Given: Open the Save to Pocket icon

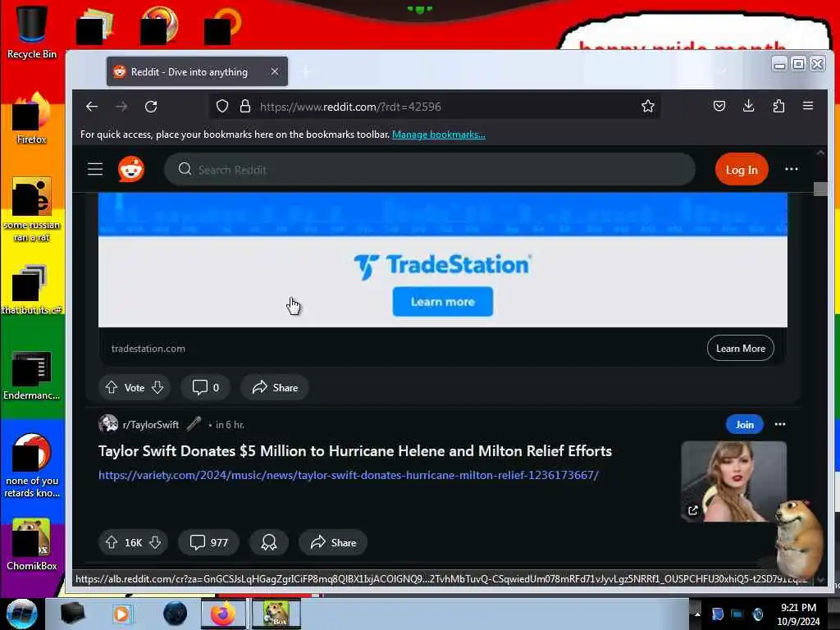Looking at the screenshot, I should point(719,106).
